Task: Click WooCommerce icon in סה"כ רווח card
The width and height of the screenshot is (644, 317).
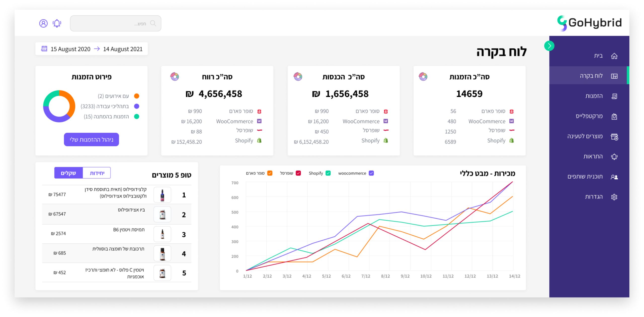Action: click(259, 121)
